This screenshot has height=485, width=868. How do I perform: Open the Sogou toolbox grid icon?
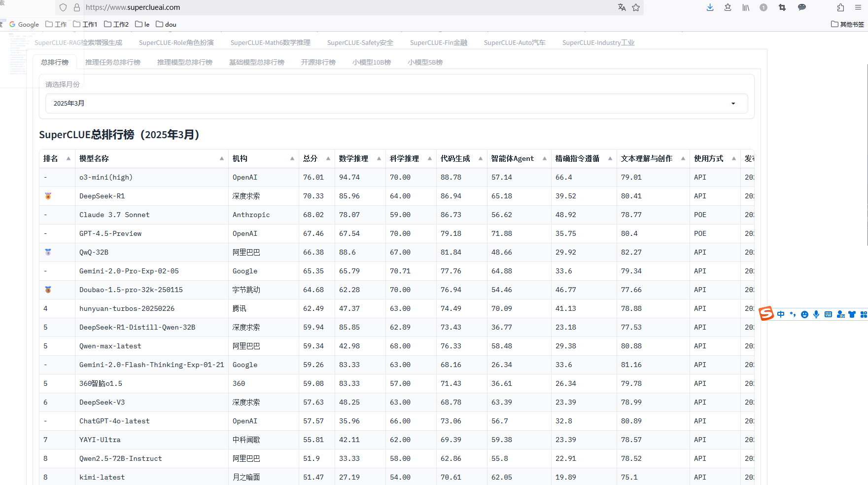click(x=864, y=314)
